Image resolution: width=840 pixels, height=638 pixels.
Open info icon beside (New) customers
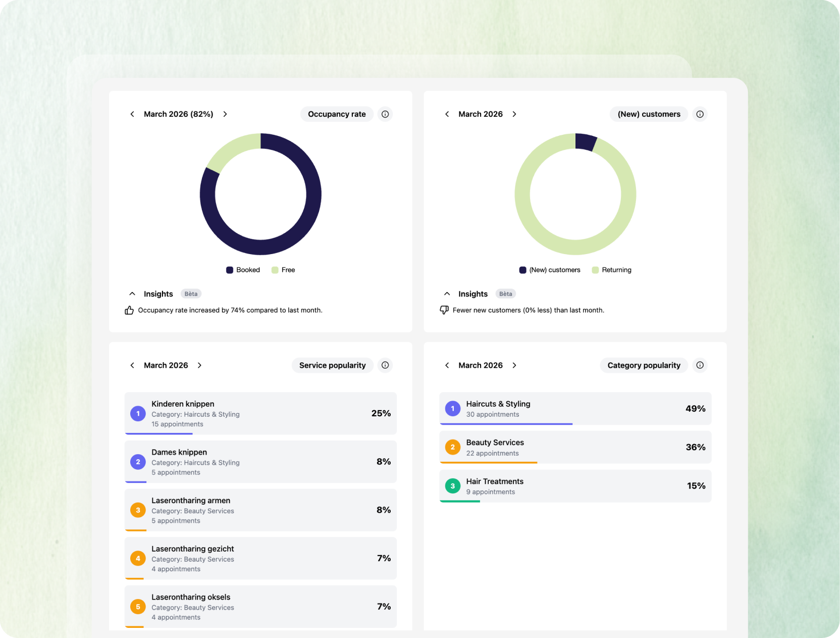[x=700, y=114]
